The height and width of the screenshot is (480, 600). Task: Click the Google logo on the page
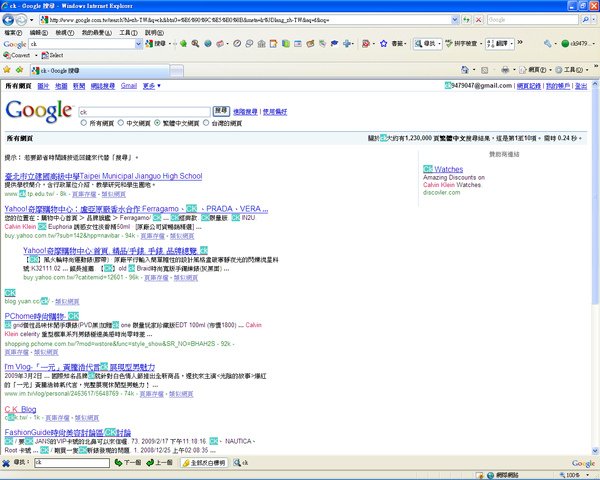click(39, 111)
